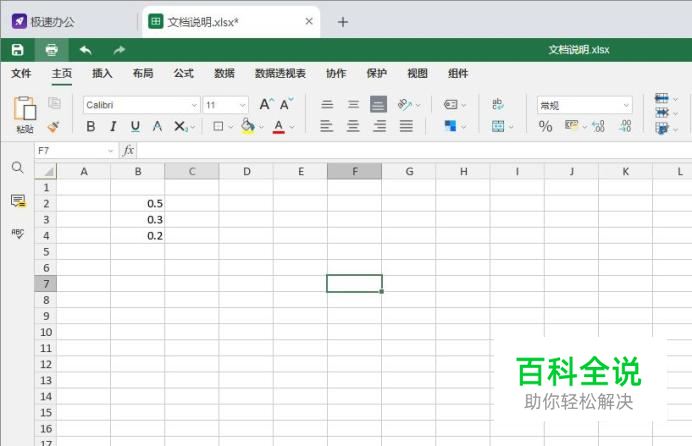This screenshot has height=446, width=692.
Task: Align text to top
Action: click(x=327, y=105)
